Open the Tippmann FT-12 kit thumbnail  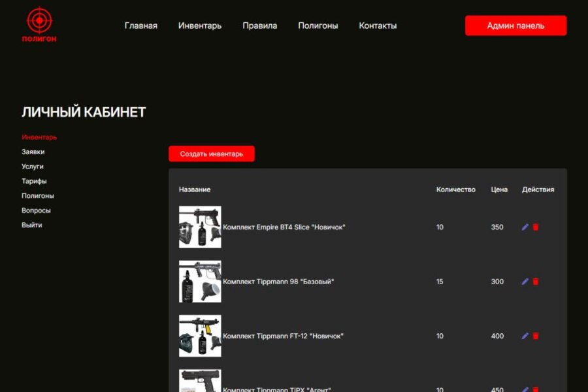tap(200, 336)
